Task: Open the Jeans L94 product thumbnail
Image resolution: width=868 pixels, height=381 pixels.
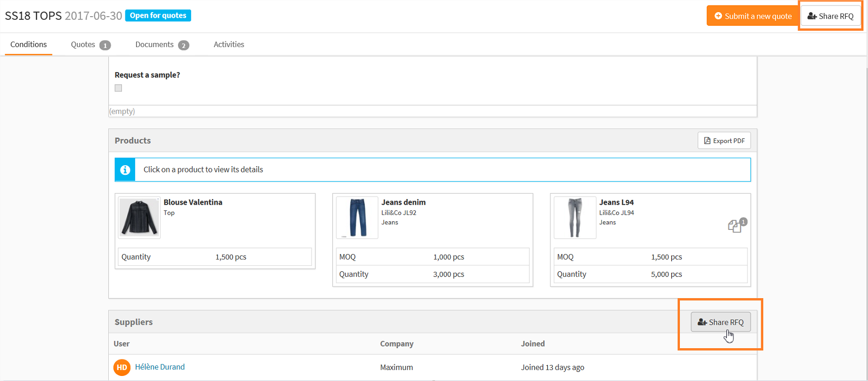Action: pos(575,217)
